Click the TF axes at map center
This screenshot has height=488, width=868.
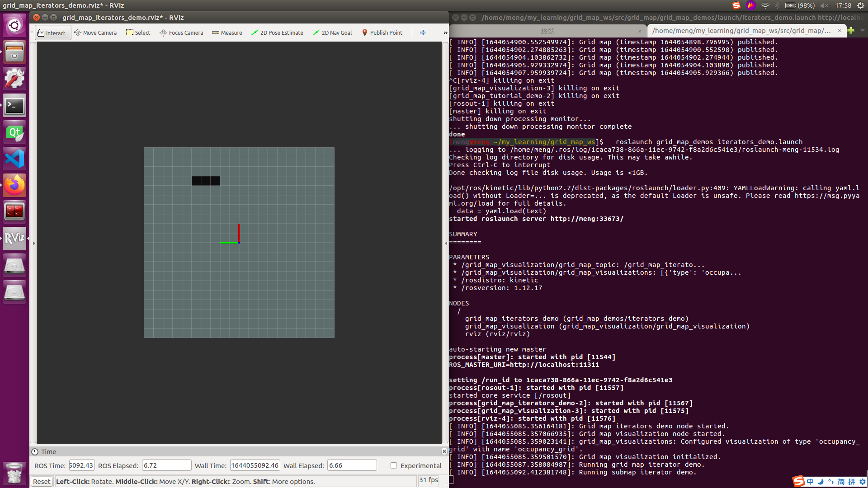pyautogui.click(x=231, y=234)
